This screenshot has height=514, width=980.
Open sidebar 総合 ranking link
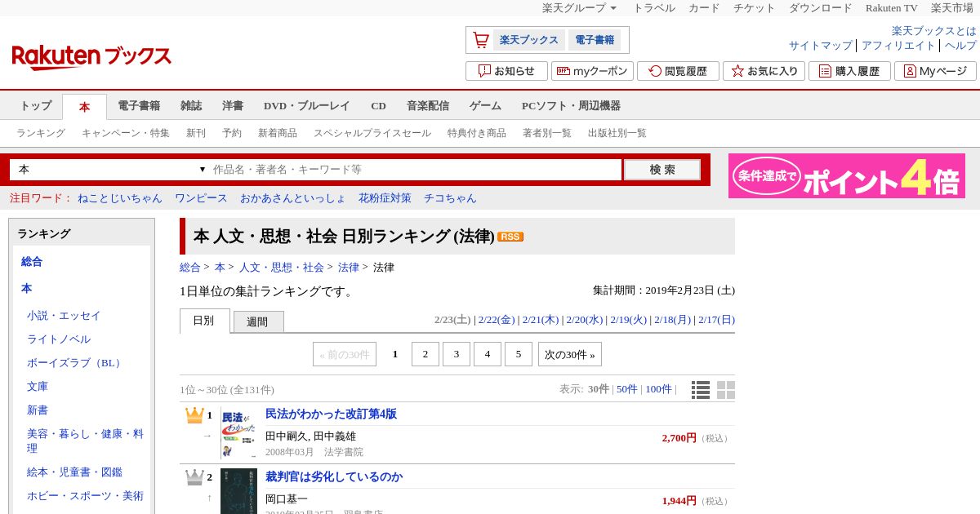[x=32, y=262]
